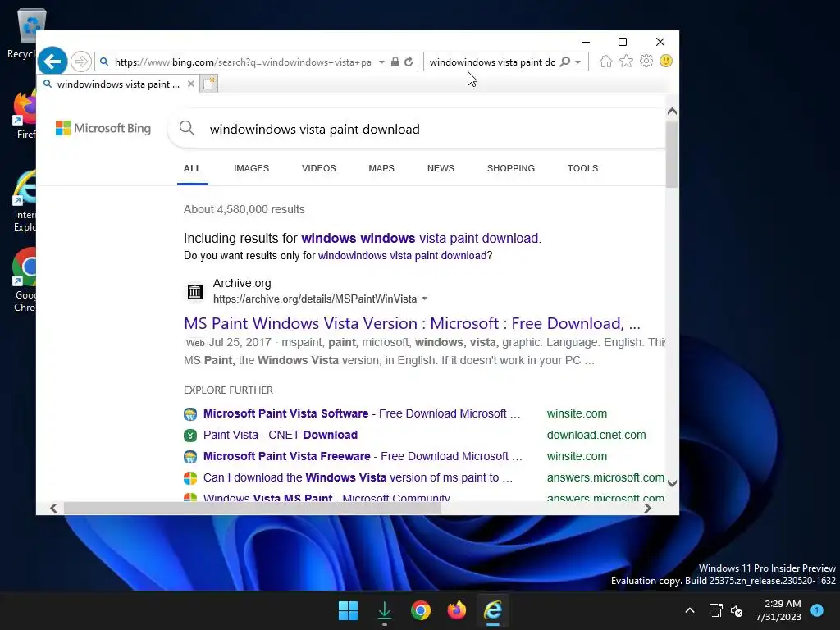Expand the dropdown arrow after archive.org URL
This screenshot has width=840, height=630.
424,299
